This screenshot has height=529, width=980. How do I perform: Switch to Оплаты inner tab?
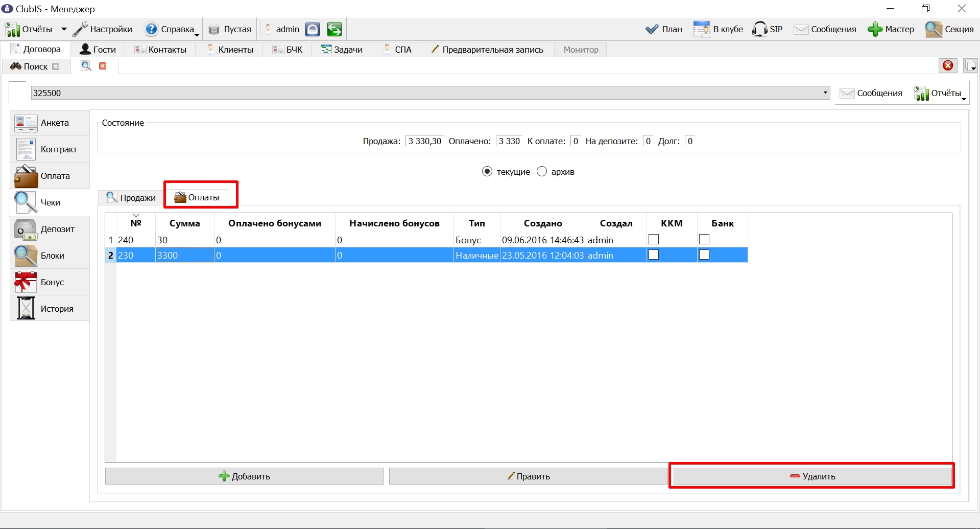tap(197, 197)
